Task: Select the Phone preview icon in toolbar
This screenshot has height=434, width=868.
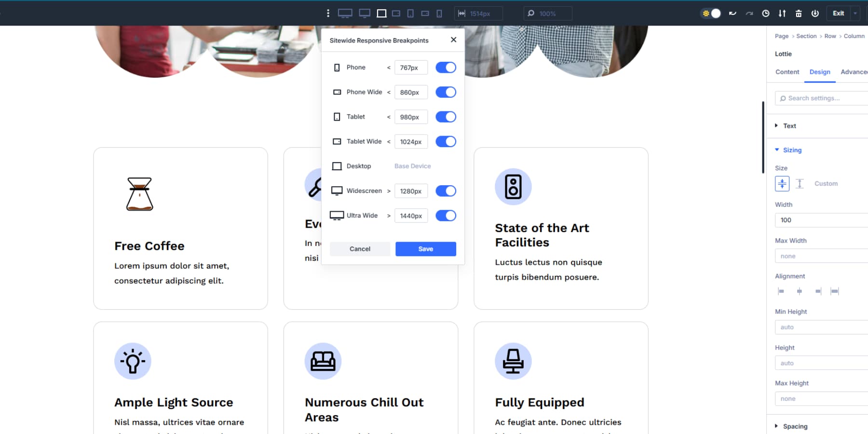Action: pyautogui.click(x=439, y=13)
